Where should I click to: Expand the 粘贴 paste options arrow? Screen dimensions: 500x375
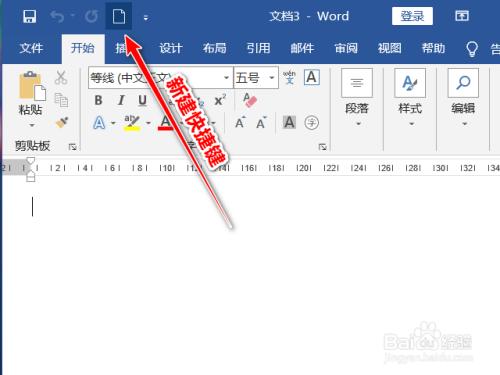pos(32,125)
